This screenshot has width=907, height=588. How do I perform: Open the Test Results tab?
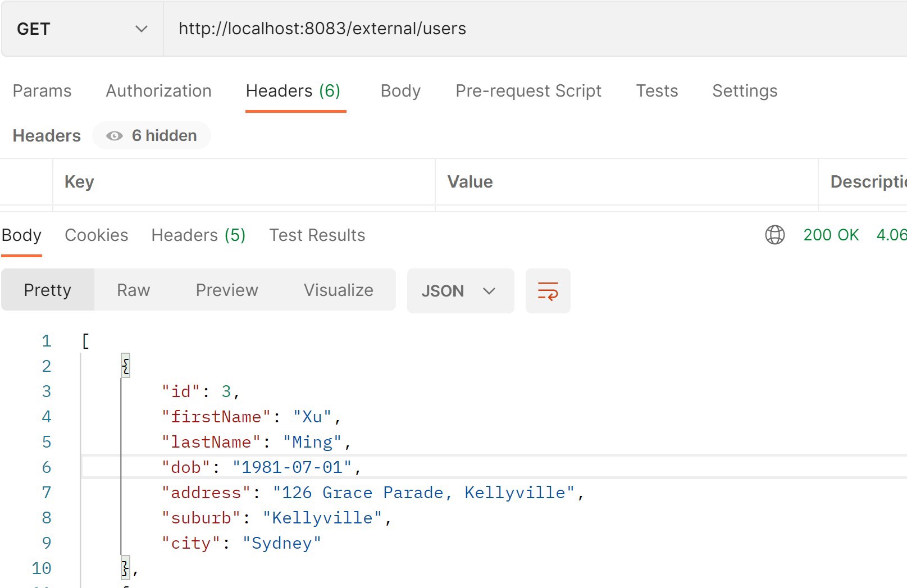[317, 235]
